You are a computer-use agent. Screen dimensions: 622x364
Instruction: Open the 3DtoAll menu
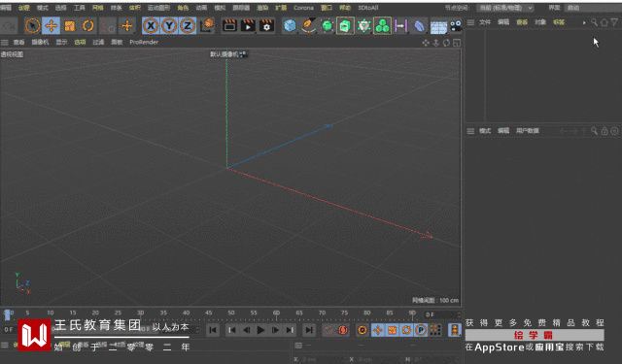click(x=368, y=8)
